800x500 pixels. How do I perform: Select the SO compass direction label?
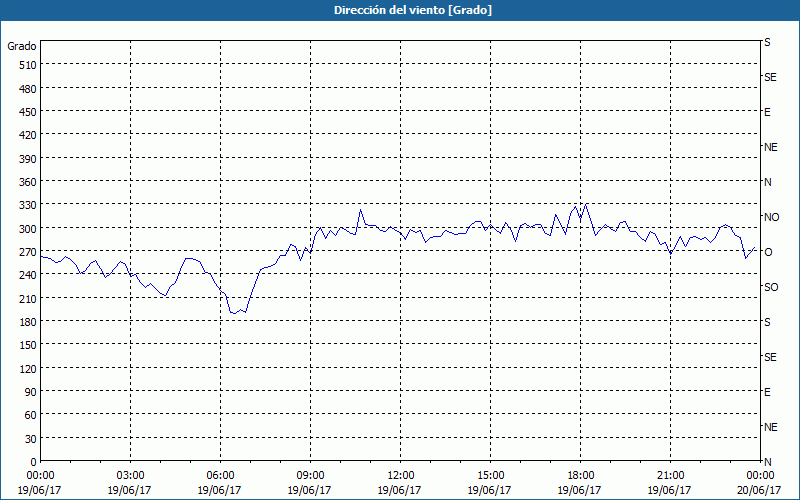pyautogui.click(x=771, y=287)
